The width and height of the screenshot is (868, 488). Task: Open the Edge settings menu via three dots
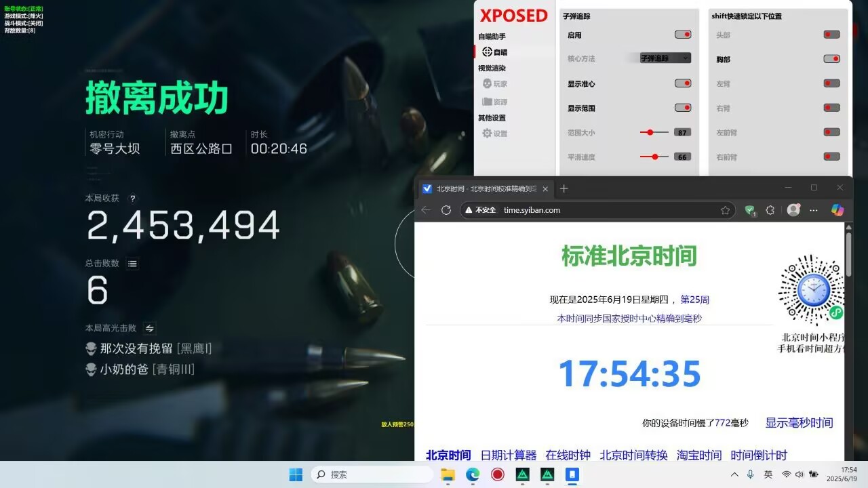point(814,210)
